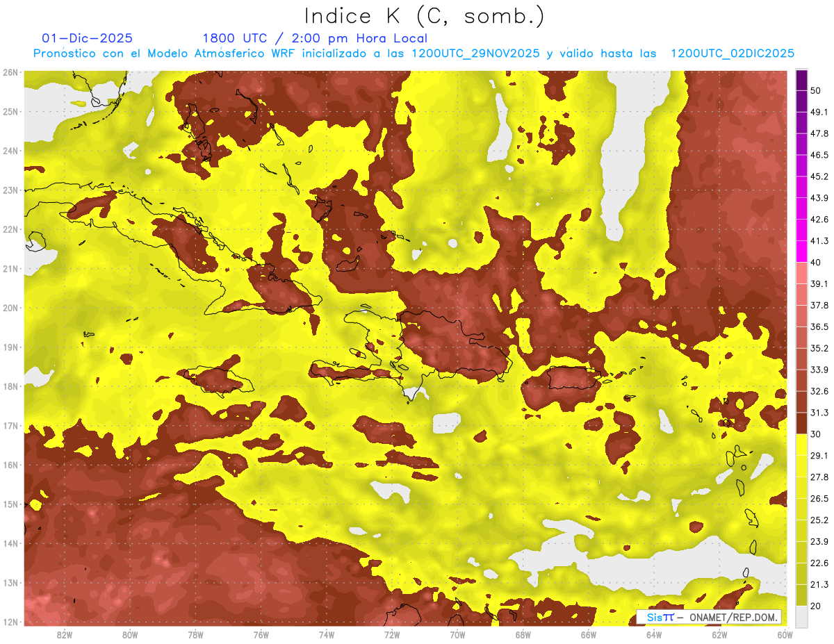Image resolution: width=834 pixels, height=644 pixels.
Task: Click colorbar value 31.3
Action: pyautogui.click(x=819, y=413)
